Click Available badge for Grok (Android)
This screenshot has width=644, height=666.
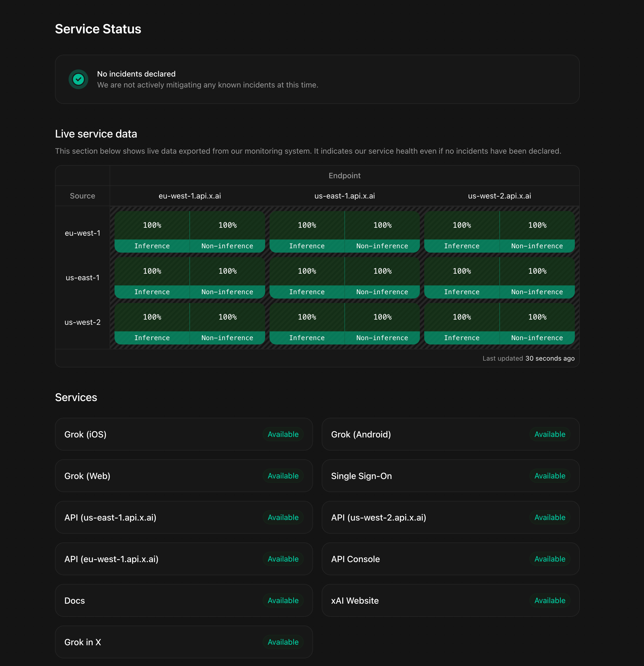(x=550, y=434)
